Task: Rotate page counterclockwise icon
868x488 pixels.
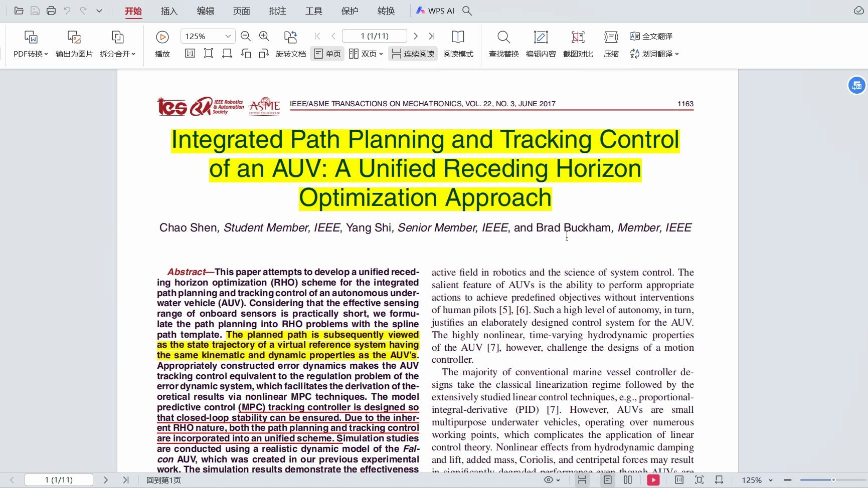Action: pos(246,53)
